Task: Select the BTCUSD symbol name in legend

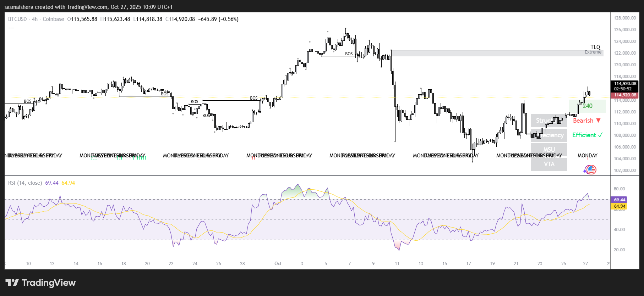Action: click(x=17, y=19)
